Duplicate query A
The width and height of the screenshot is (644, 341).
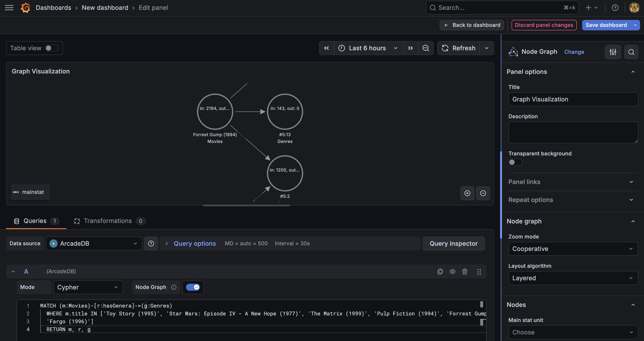pos(440,271)
